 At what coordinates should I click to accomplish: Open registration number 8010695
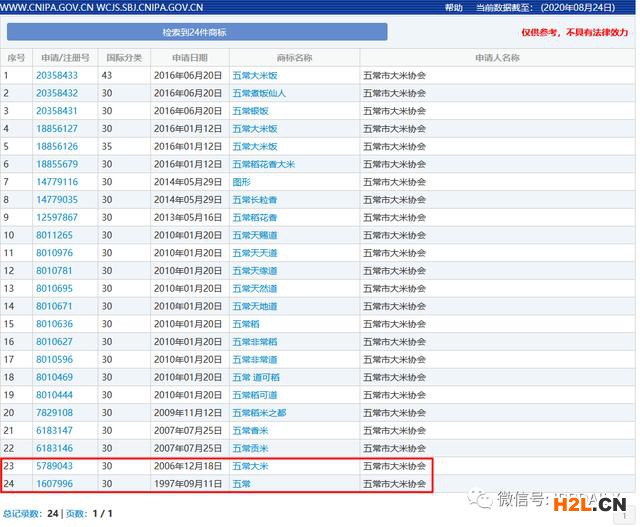point(54,289)
